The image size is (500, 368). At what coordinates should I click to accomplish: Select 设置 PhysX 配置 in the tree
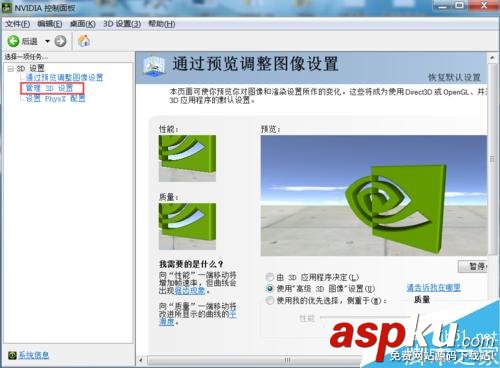[56, 99]
